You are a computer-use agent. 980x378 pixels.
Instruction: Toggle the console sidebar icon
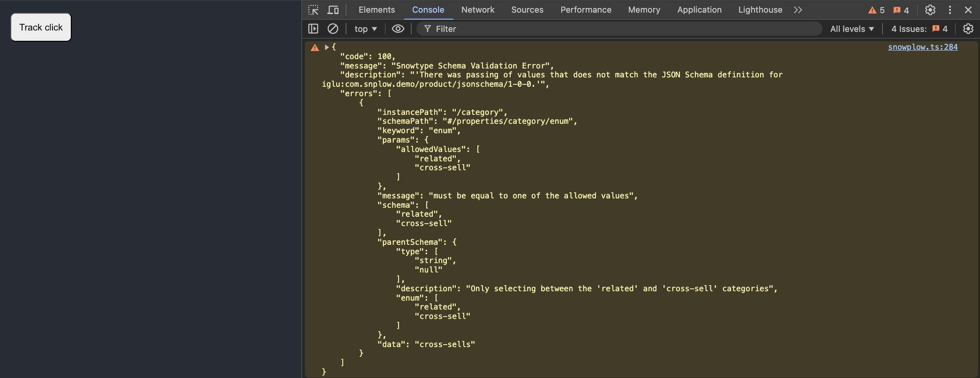[x=313, y=29]
